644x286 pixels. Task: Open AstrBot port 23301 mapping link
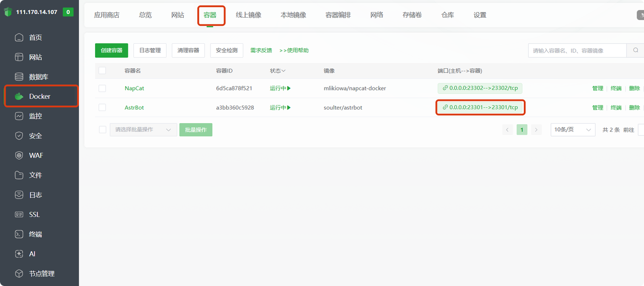point(480,108)
